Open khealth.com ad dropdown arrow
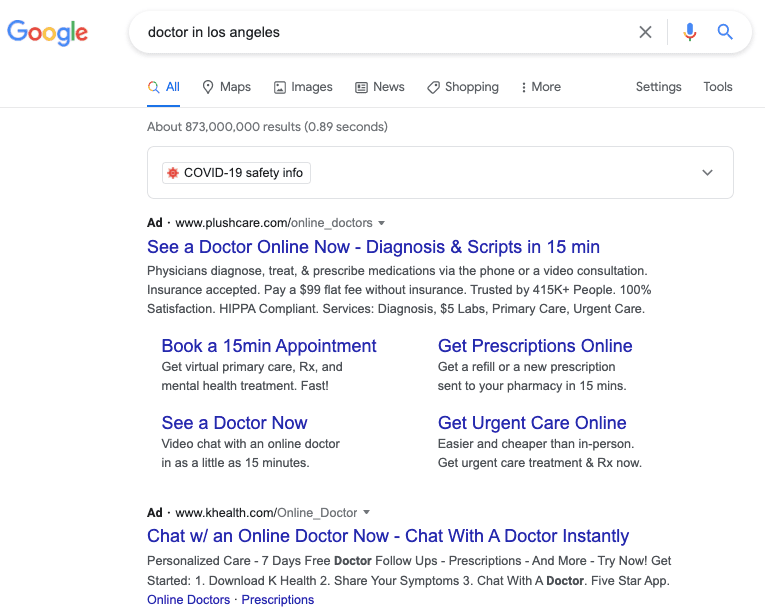 point(366,512)
